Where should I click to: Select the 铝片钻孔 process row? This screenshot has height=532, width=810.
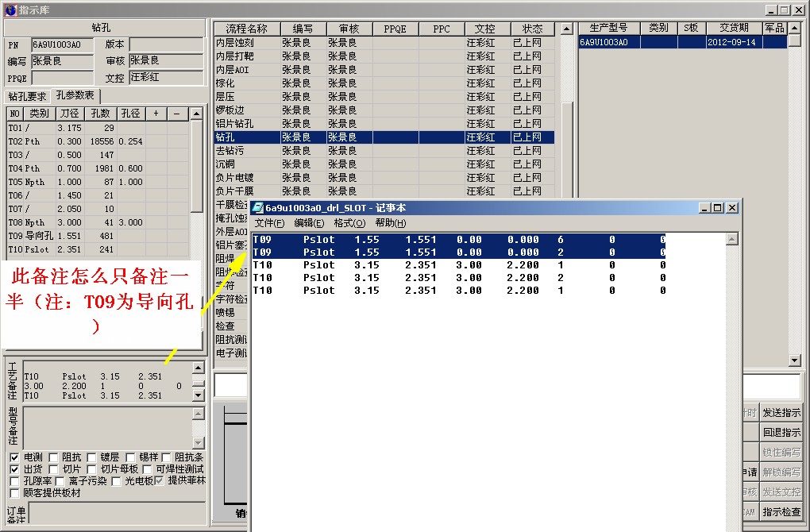click(x=384, y=123)
